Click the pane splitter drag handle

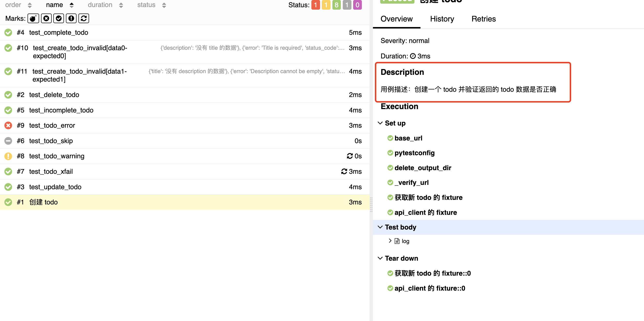click(x=371, y=205)
